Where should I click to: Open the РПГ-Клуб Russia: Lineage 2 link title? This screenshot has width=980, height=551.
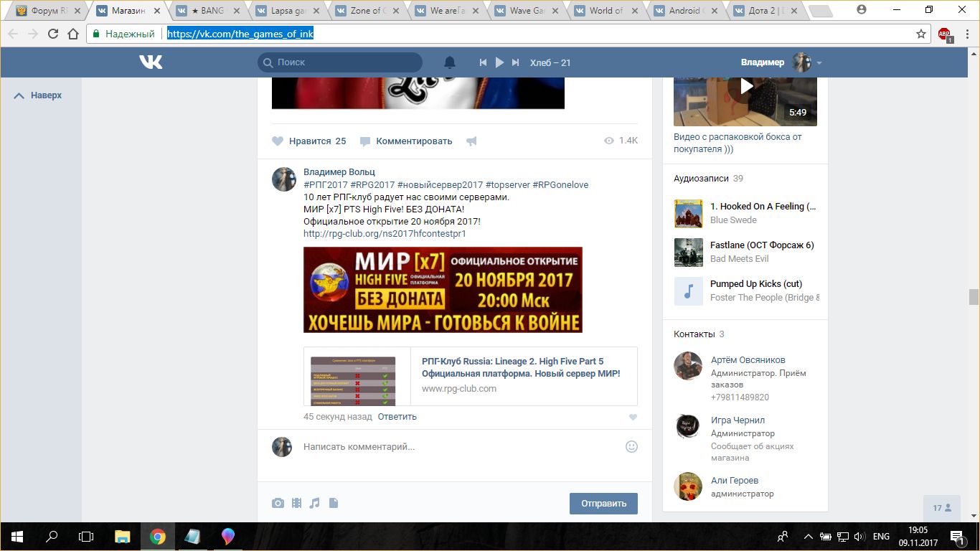[x=521, y=367]
